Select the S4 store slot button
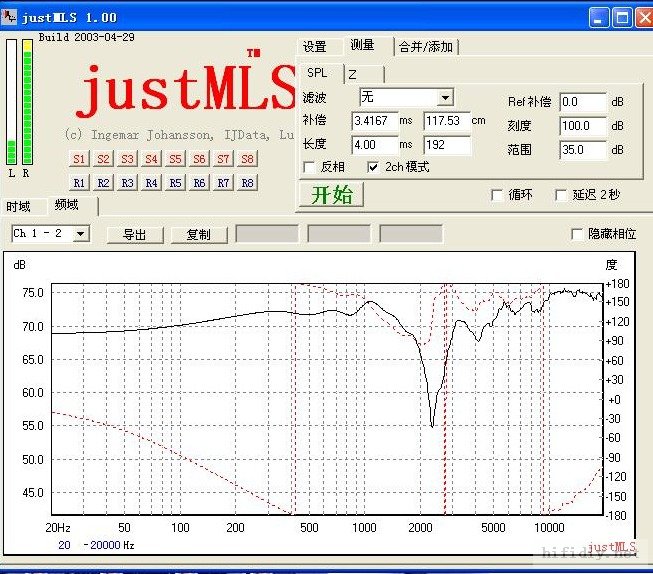Screen dimensions: 653x574 pyautogui.click(x=151, y=159)
